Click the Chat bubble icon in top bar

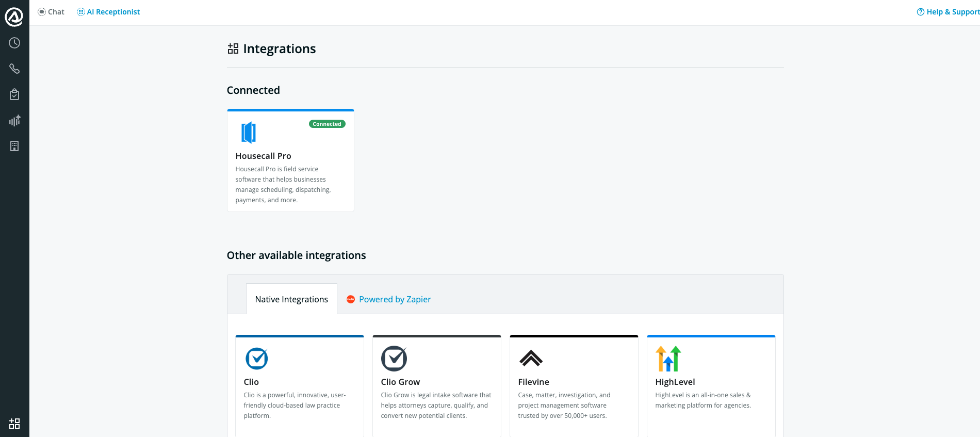click(x=42, y=12)
